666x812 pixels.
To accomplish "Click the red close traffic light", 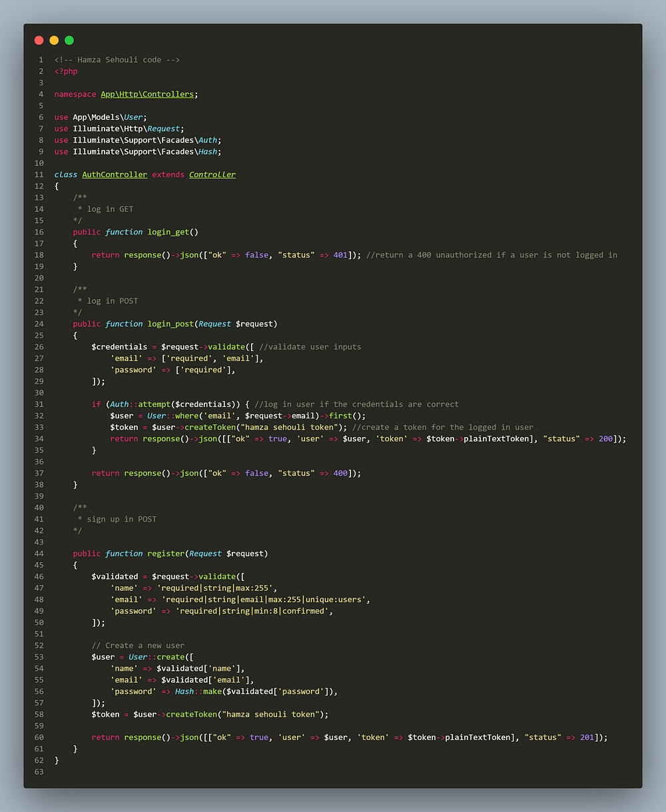I will [x=39, y=40].
